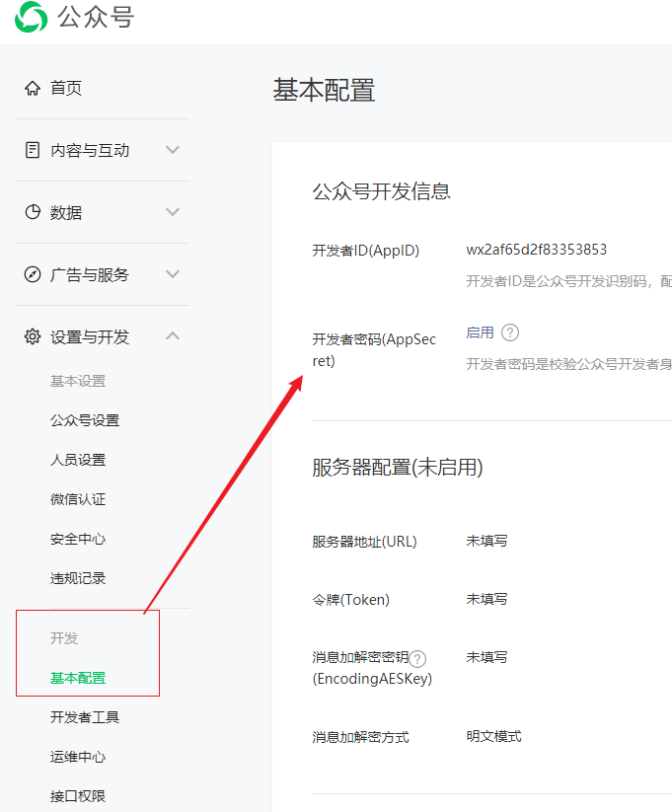Image resolution: width=672 pixels, height=812 pixels.
Task: Click the 开发者ID description text
Action: (569, 281)
